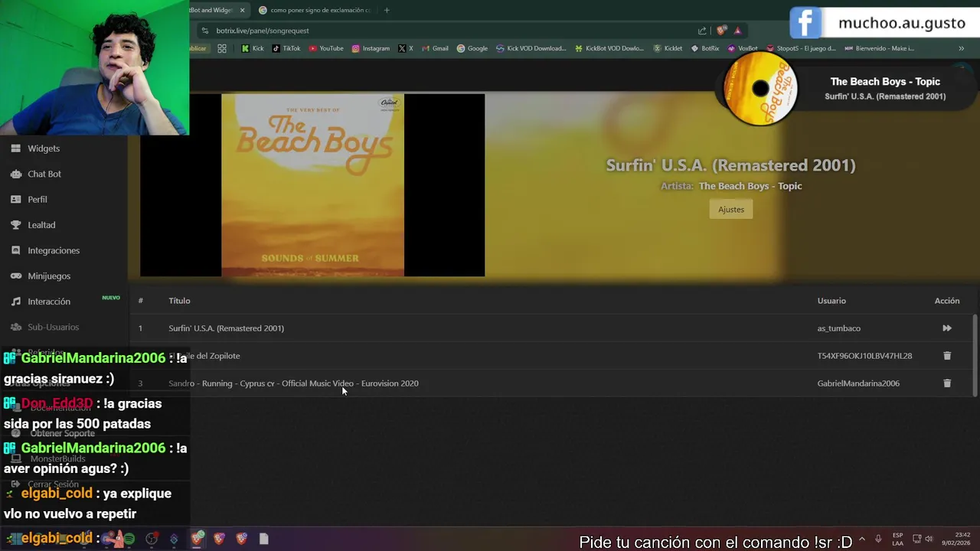Open the Gmail bookmark
980x551 pixels.
click(435, 48)
